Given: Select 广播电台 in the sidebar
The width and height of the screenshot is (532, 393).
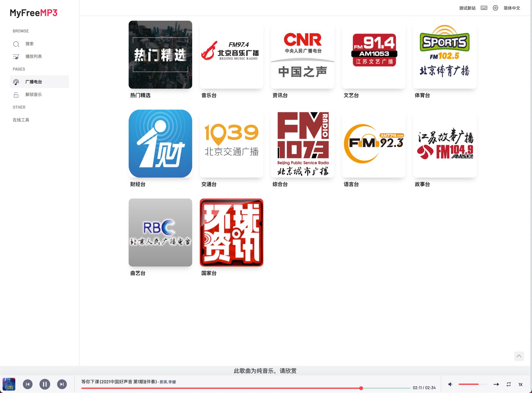Looking at the screenshot, I should pyautogui.click(x=39, y=82).
